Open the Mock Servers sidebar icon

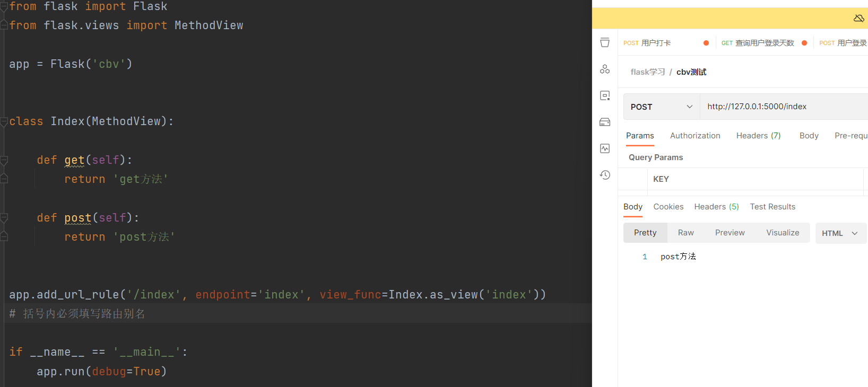tap(605, 122)
